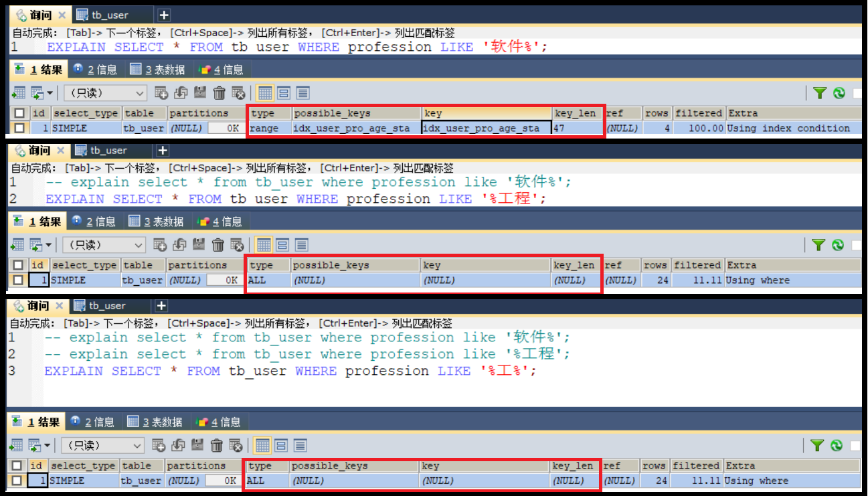
Task: Select the key_len cell showing 47
Action: point(578,128)
